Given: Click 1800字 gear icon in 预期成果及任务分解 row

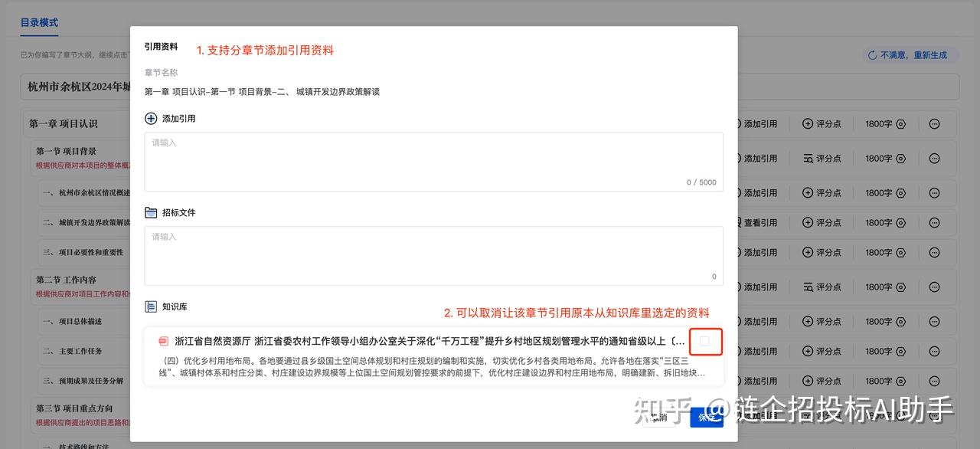Looking at the screenshot, I should pyautogui.click(x=900, y=382).
